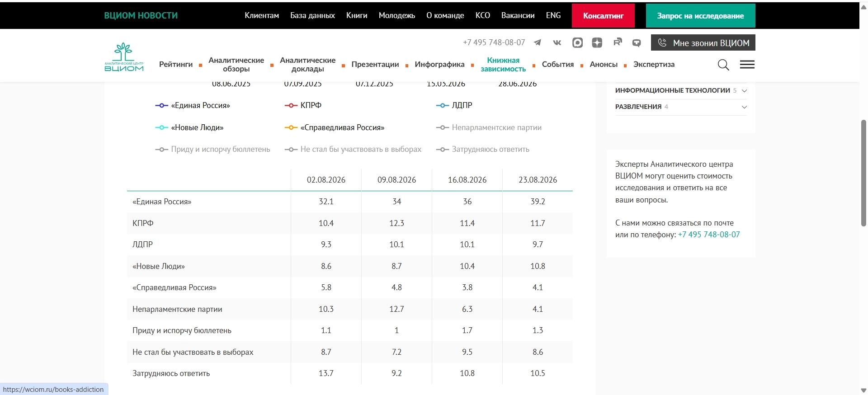
Task: Toggle the «Справедливая Россия» orange legend marker
Action: tap(291, 127)
